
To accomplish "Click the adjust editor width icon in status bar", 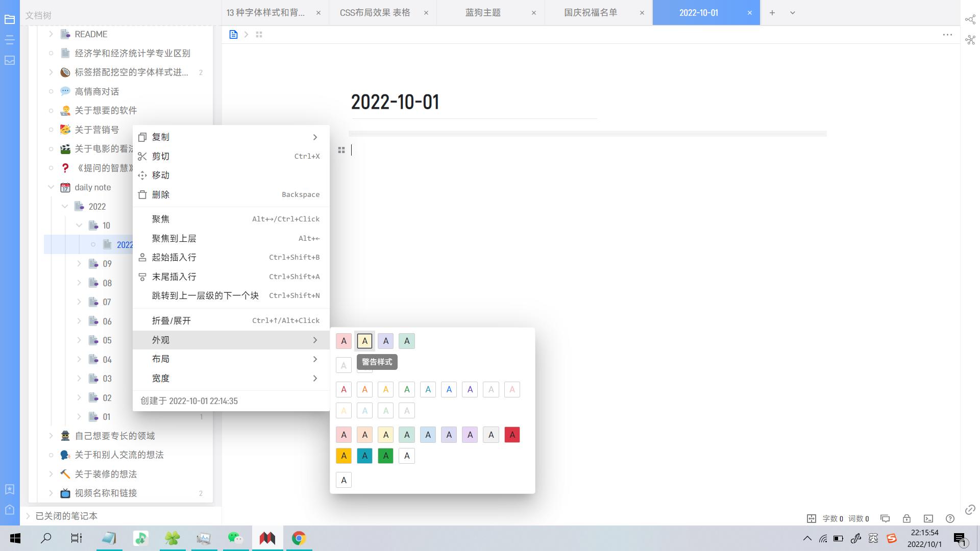I will [812, 518].
